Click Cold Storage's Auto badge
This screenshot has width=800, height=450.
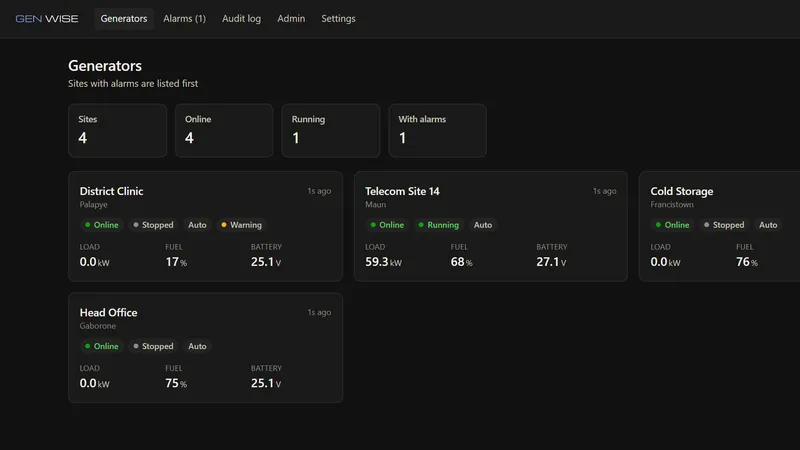point(768,225)
